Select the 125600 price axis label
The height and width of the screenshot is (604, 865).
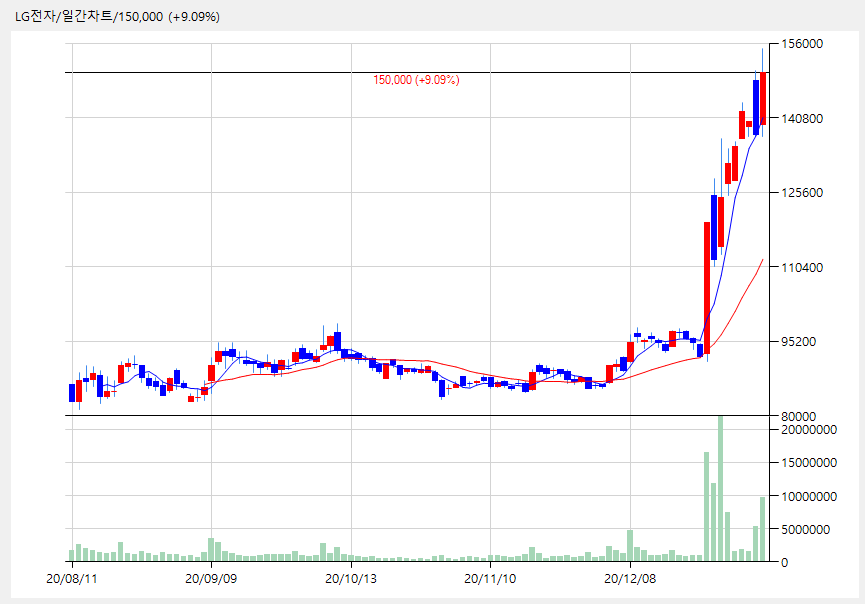tap(803, 193)
